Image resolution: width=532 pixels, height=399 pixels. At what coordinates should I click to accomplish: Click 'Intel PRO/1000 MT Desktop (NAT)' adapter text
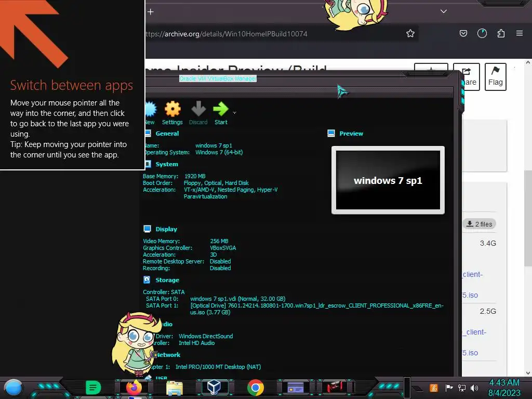click(218, 367)
